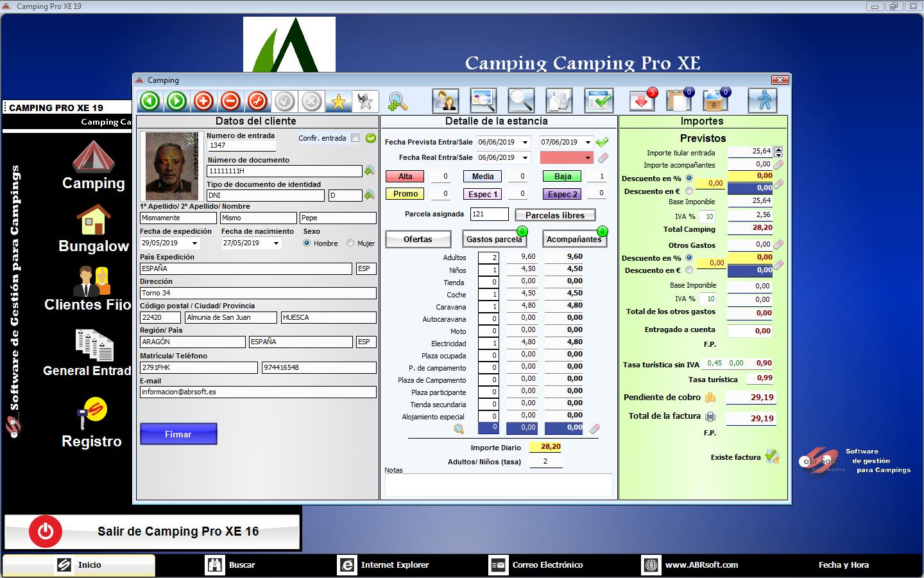Open the Fecha de expedición date dropdown
Image resolution: width=924 pixels, height=578 pixels.
coord(195,243)
